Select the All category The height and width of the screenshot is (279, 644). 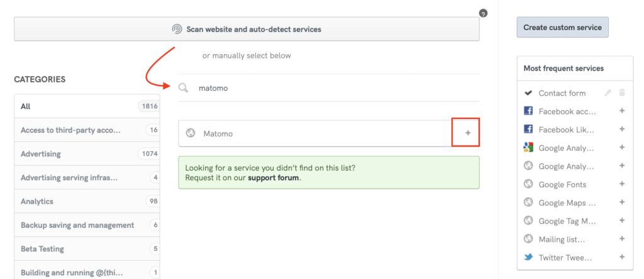[x=87, y=106]
